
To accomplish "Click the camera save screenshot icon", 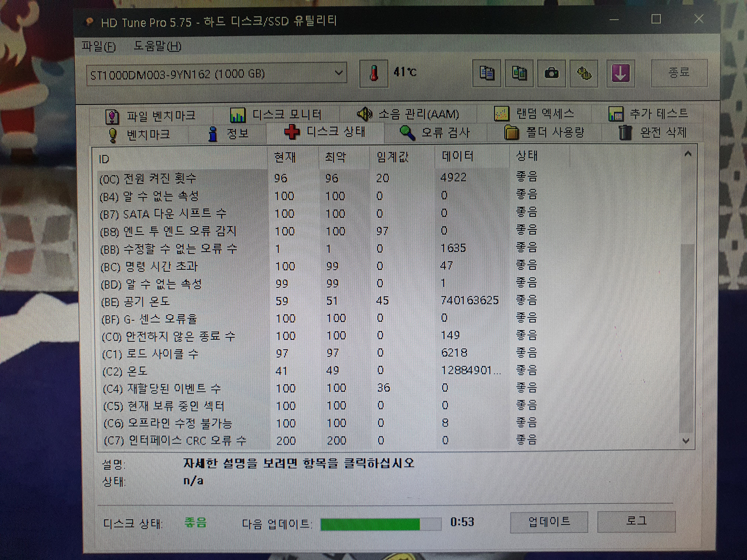I will 552,73.
